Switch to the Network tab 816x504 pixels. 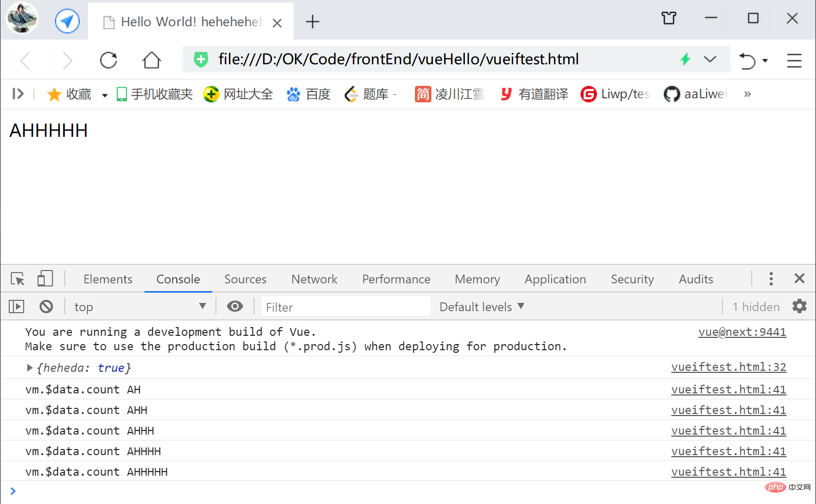coord(314,279)
